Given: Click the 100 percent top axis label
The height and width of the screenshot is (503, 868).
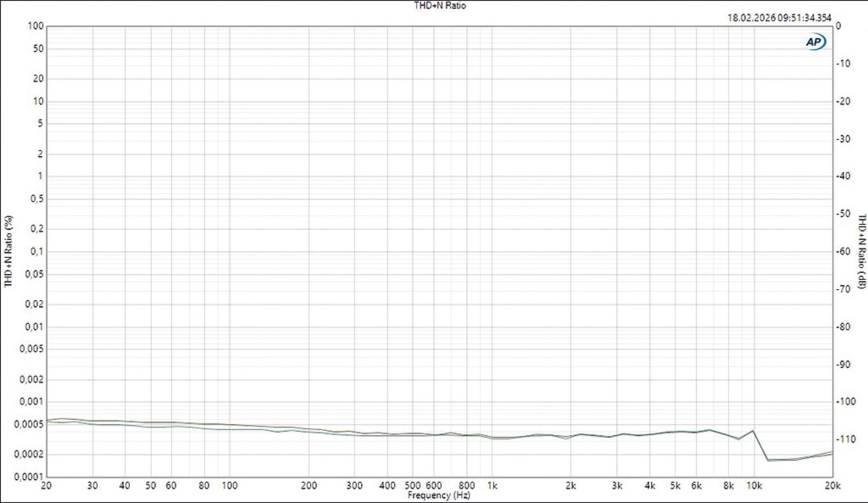Looking at the screenshot, I should coord(36,26).
